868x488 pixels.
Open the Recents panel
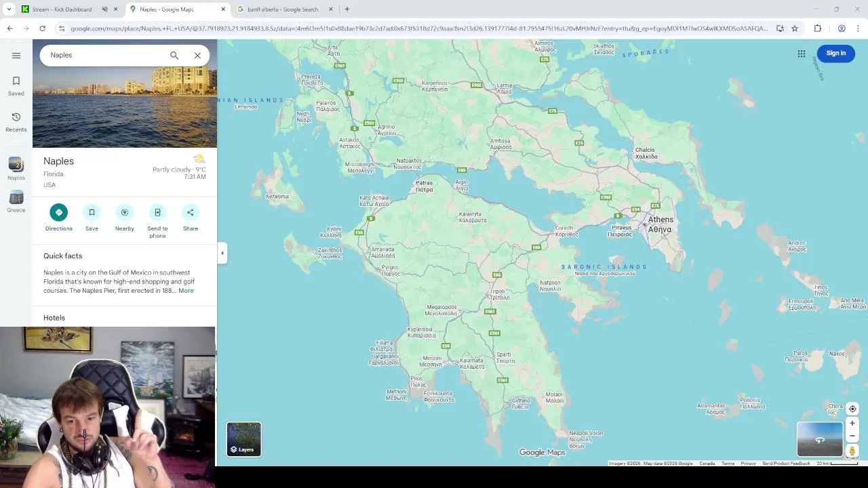point(16,123)
